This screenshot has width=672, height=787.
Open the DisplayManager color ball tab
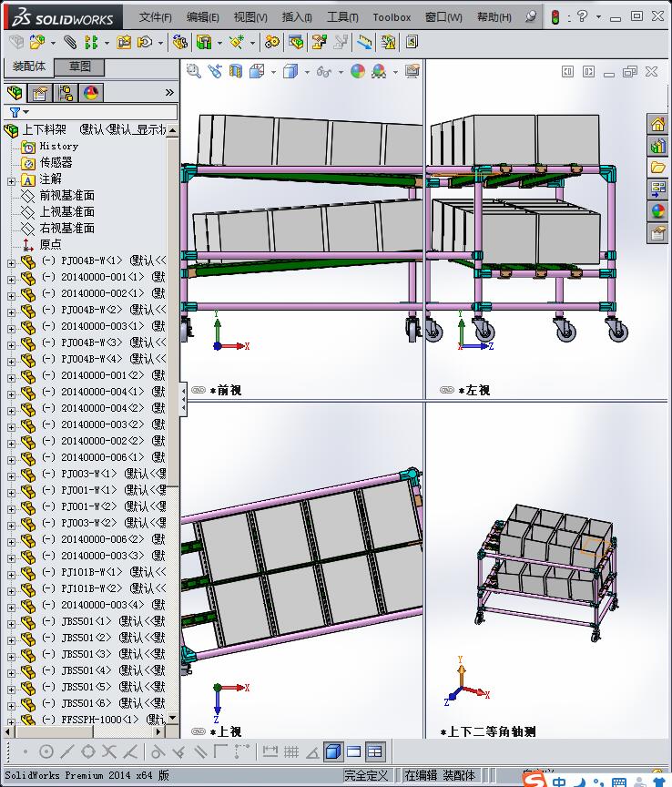tap(91, 93)
